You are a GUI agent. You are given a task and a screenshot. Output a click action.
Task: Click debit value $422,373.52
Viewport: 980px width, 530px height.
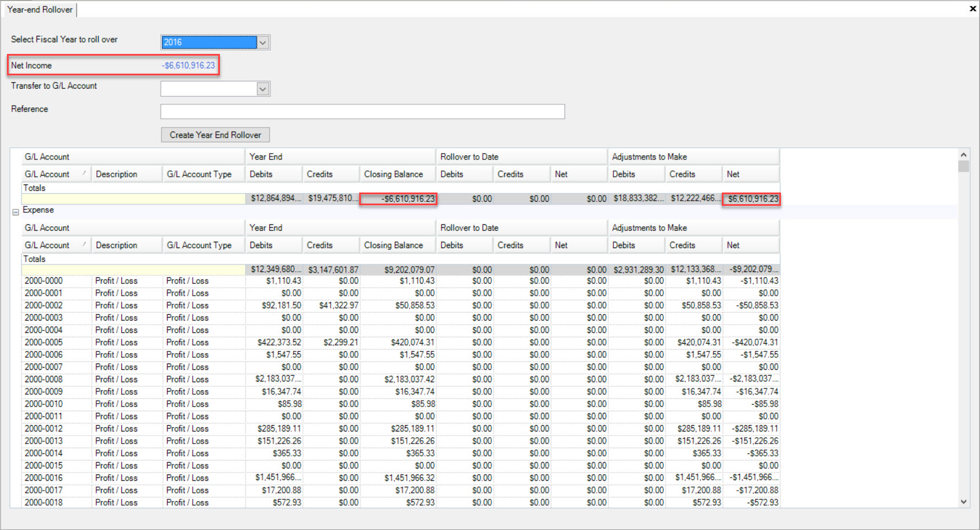[x=279, y=342]
